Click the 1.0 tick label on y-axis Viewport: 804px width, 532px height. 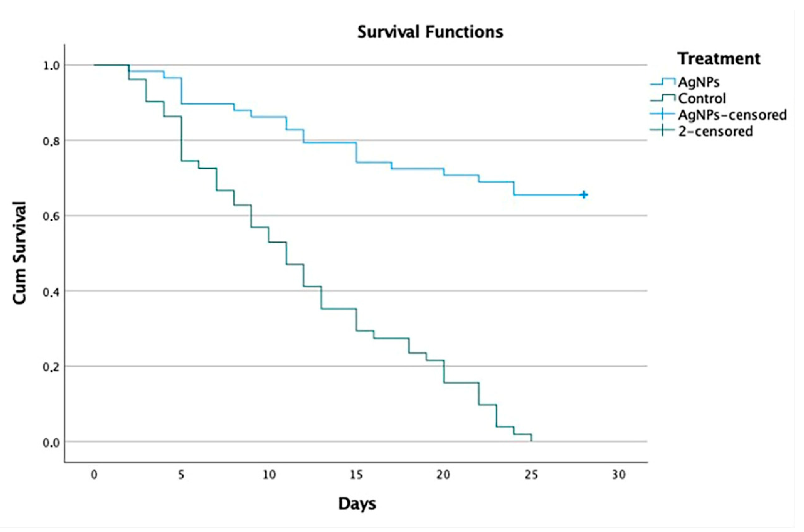pos(51,65)
